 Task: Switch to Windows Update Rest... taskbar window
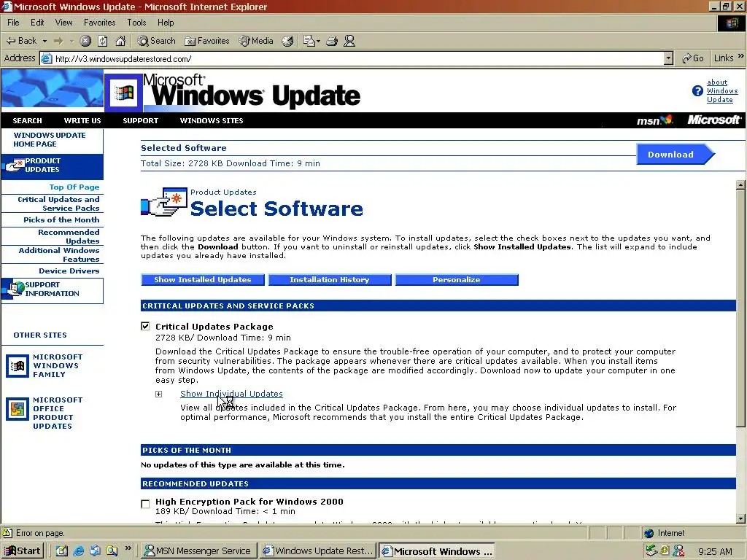[318, 551]
